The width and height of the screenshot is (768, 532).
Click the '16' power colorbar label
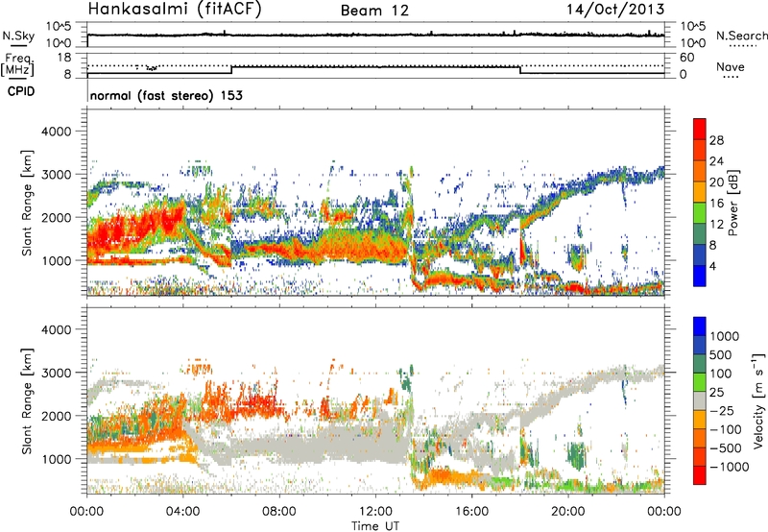[x=716, y=204]
